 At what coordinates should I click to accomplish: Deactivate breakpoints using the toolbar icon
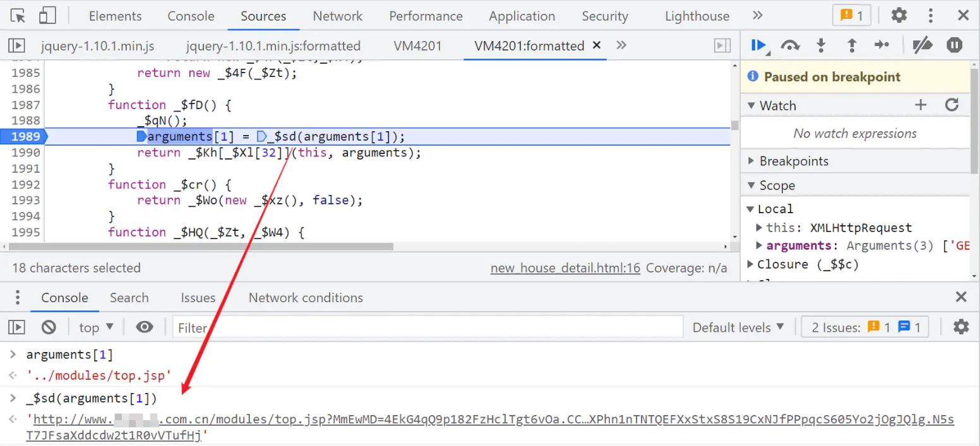(x=923, y=45)
